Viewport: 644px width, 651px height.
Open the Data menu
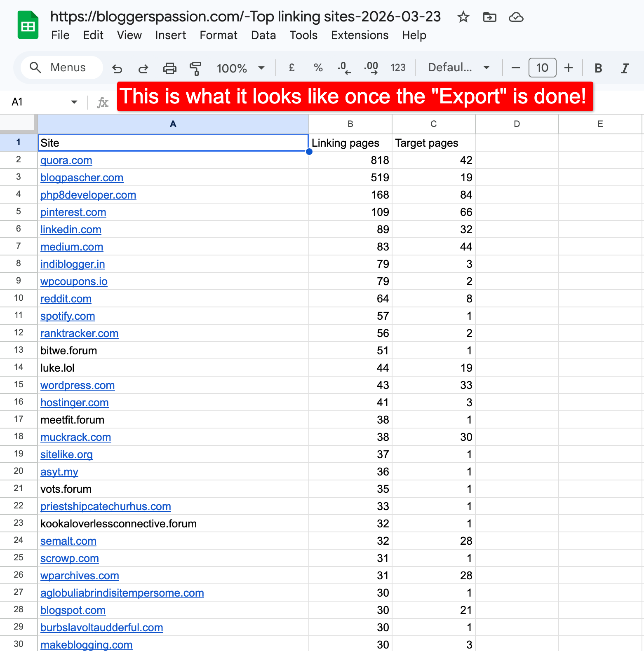coord(263,35)
